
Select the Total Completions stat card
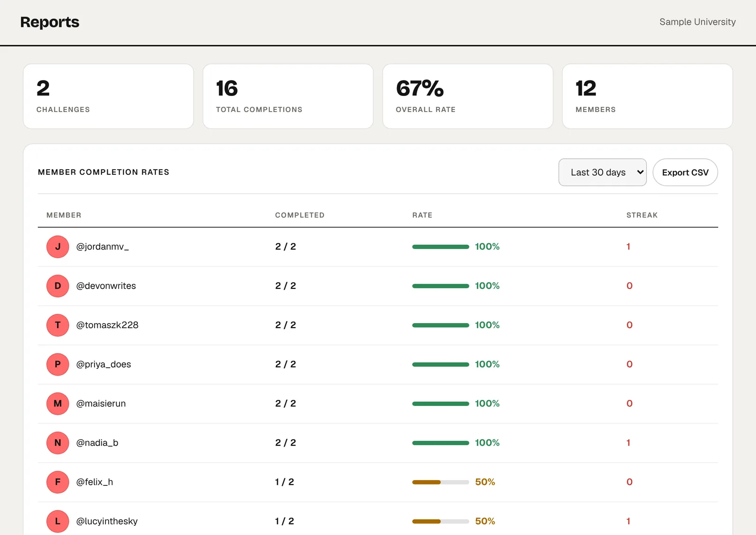click(288, 96)
